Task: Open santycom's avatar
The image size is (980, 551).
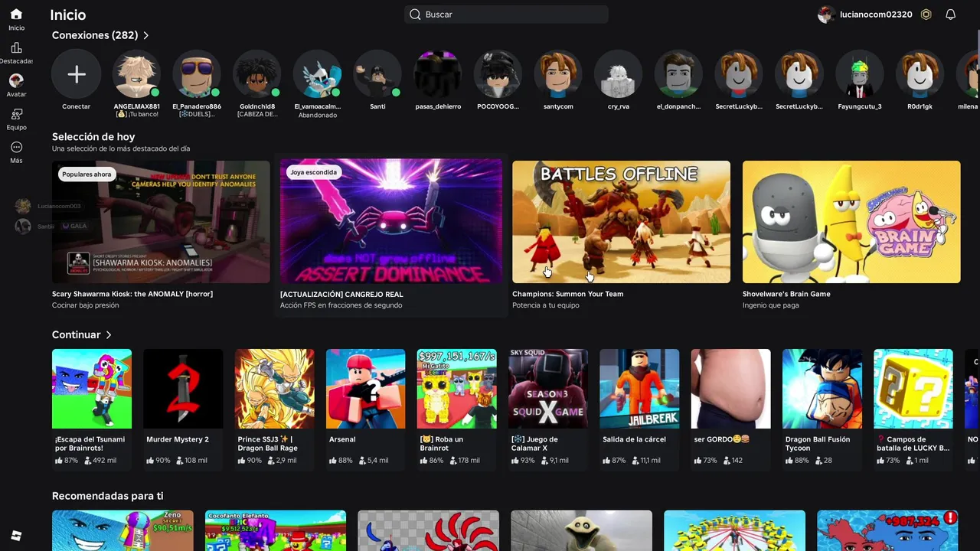Action: coord(558,74)
